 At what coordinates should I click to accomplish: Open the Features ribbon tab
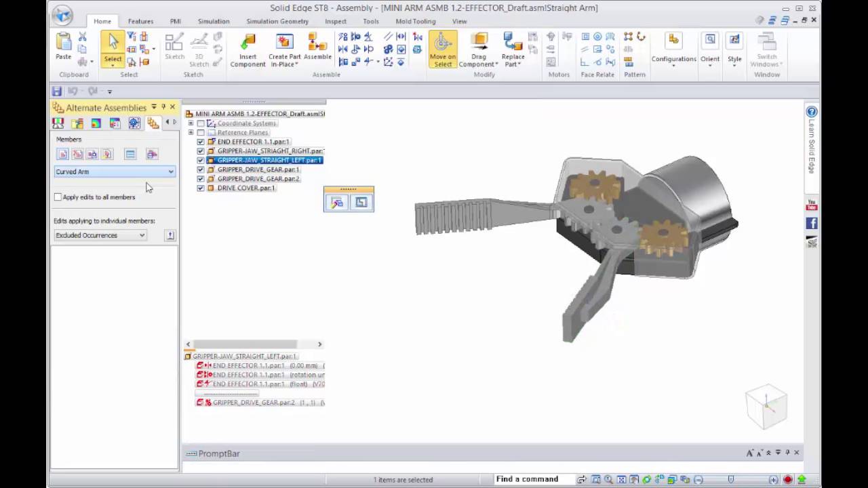pos(140,21)
